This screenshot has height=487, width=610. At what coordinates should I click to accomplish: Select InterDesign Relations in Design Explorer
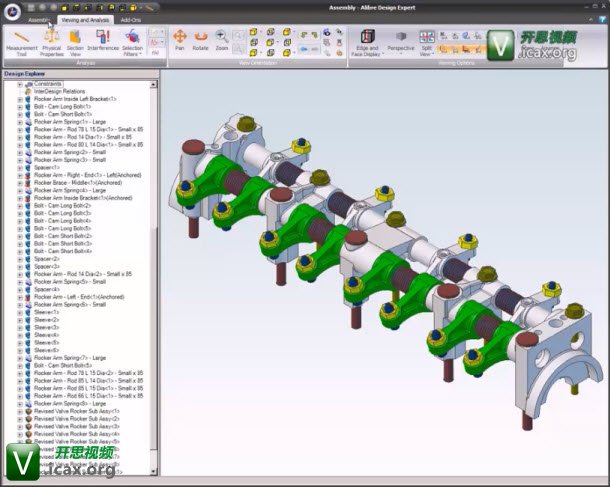point(60,91)
